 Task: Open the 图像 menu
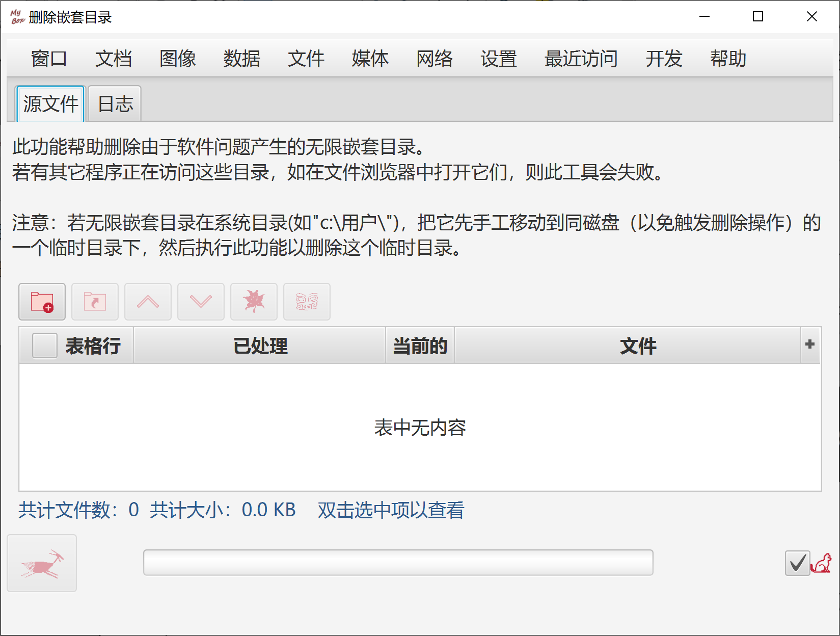tap(177, 59)
